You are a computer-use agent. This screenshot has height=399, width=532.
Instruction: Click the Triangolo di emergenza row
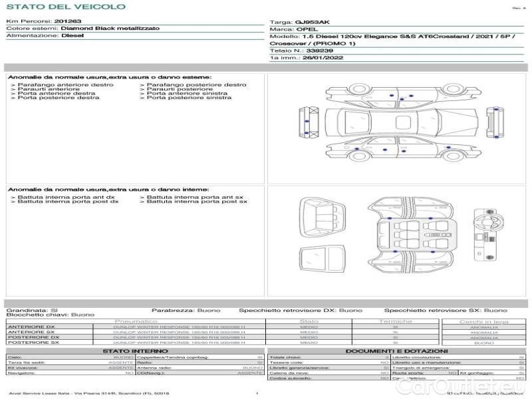tap(458, 368)
